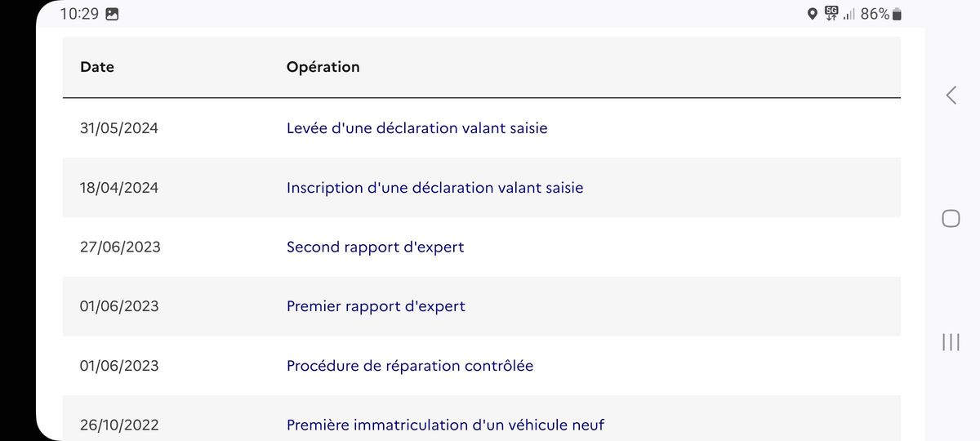Select Second rapport d'expert entry
This screenshot has height=441, width=980.
click(x=375, y=247)
